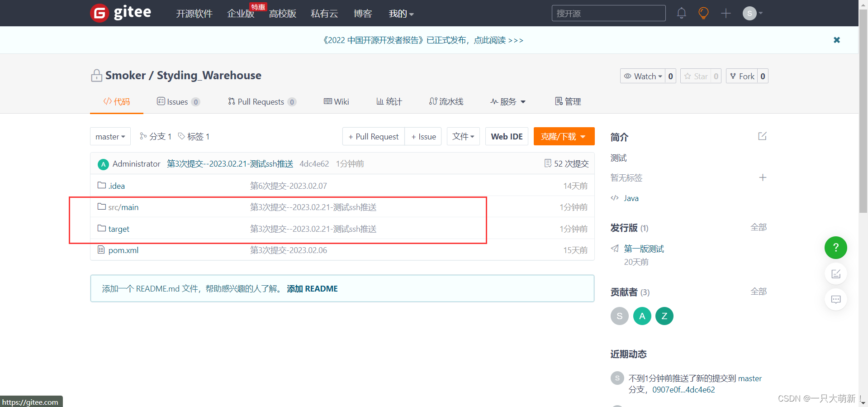
Task: Expand the 克隆/下载 dropdown
Action: click(564, 136)
